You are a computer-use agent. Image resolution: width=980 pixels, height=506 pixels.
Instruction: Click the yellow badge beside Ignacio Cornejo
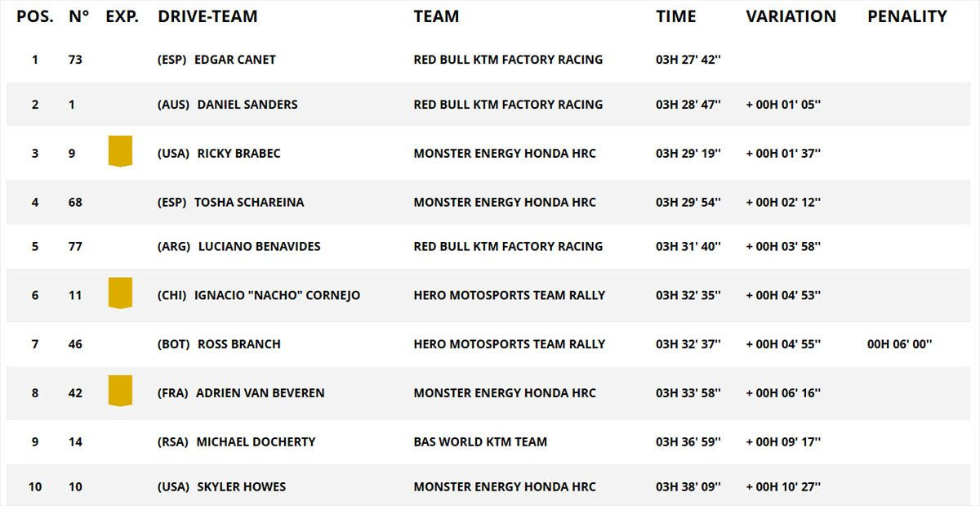(120, 293)
